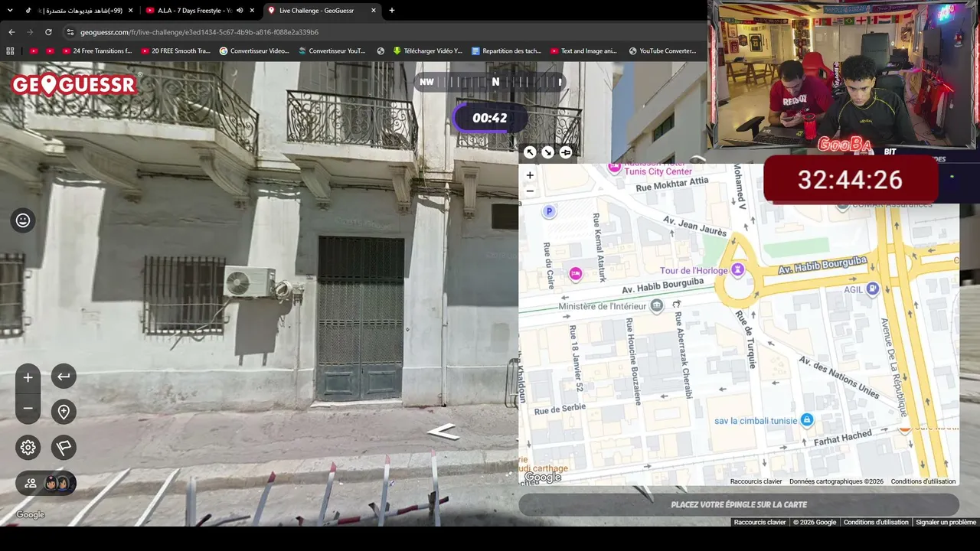Return to start with the flag icon

pyautogui.click(x=64, y=448)
